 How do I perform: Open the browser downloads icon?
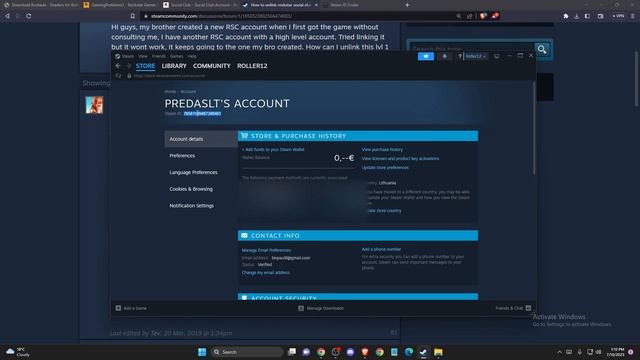pyautogui.click(x=576, y=16)
